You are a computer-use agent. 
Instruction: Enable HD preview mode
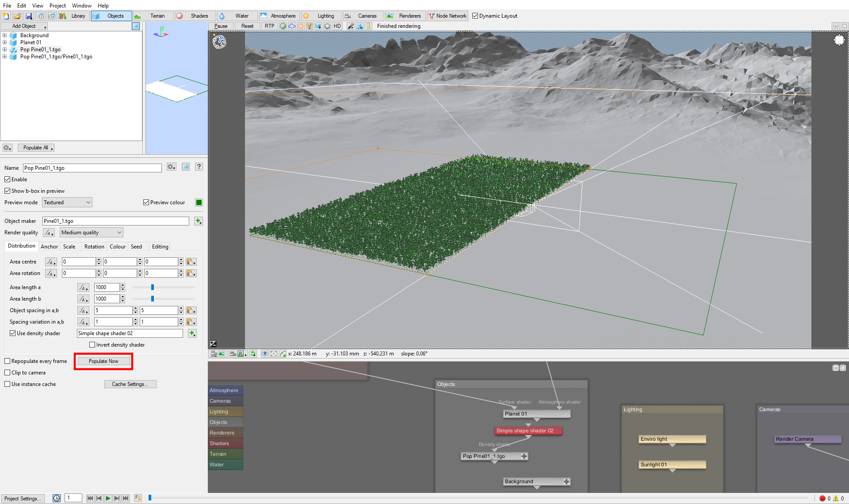point(337,26)
